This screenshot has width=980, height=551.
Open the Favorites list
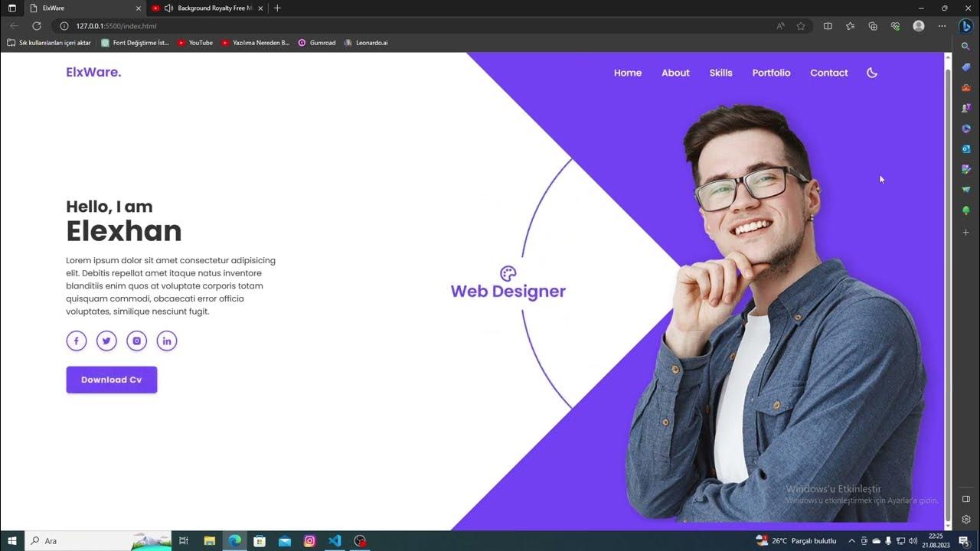pos(850,26)
